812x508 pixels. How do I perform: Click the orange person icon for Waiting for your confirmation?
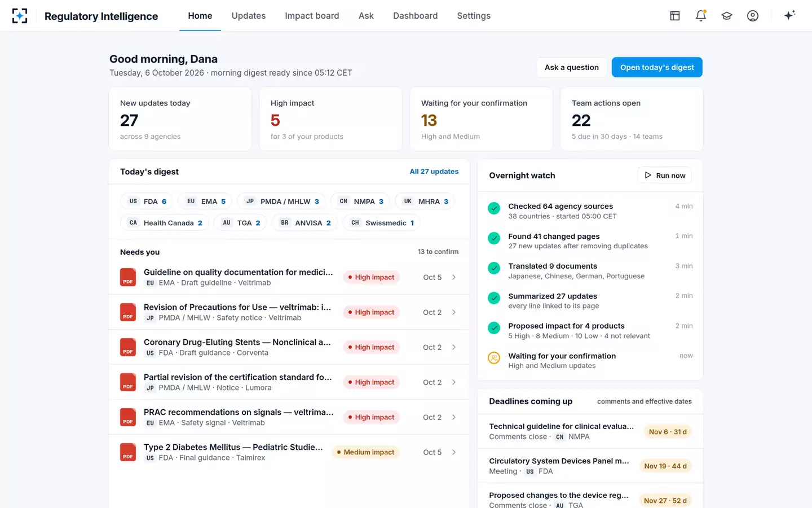pos(494,358)
